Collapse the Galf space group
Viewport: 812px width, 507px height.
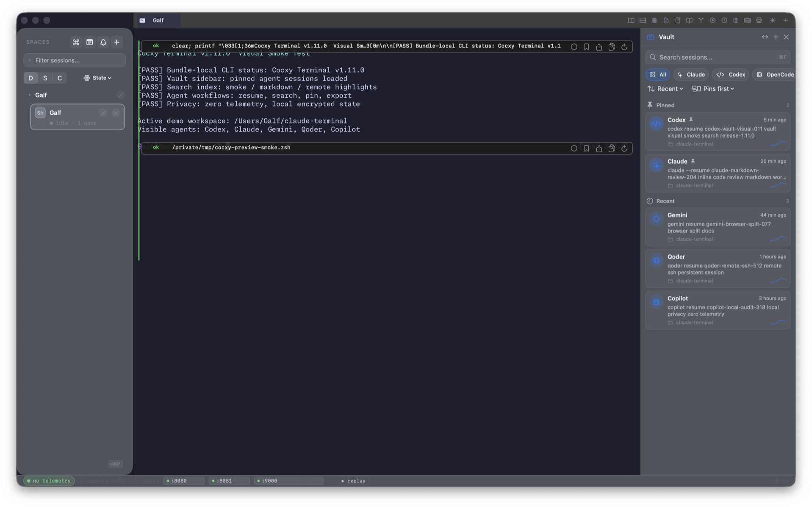point(29,95)
